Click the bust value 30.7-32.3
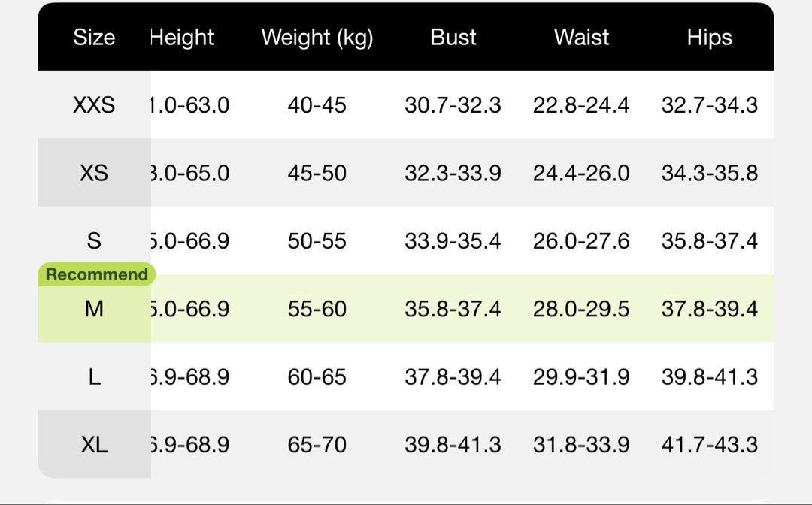Viewport: 812px width, 505px height. (x=453, y=105)
